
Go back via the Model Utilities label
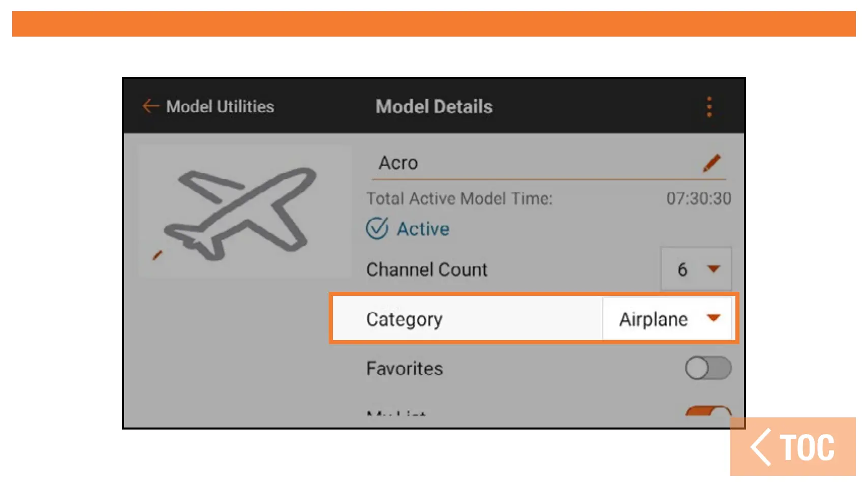point(220,107)
